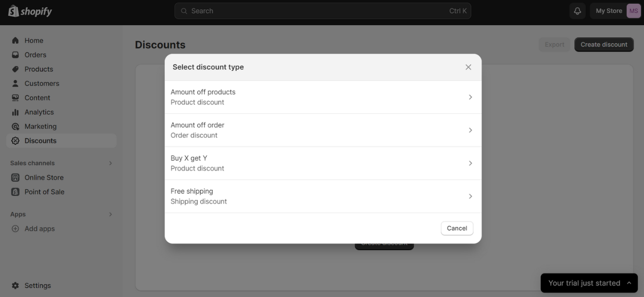Open the Buy X get Y option
The width and height of the screenshot is (644, 297).
point(322,162)
